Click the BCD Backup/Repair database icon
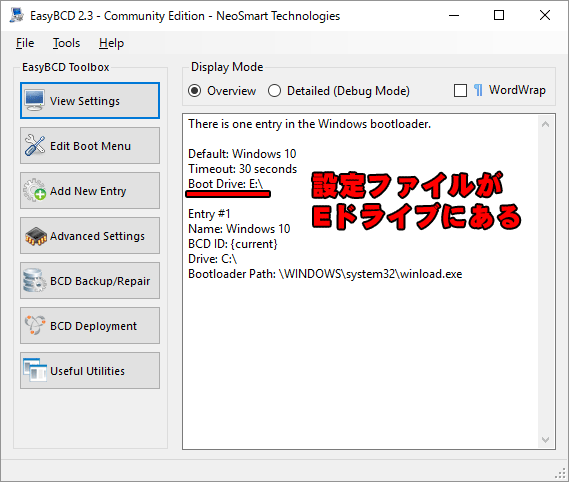Viewport: 569px width, 482px height. [x=34, y=281]
